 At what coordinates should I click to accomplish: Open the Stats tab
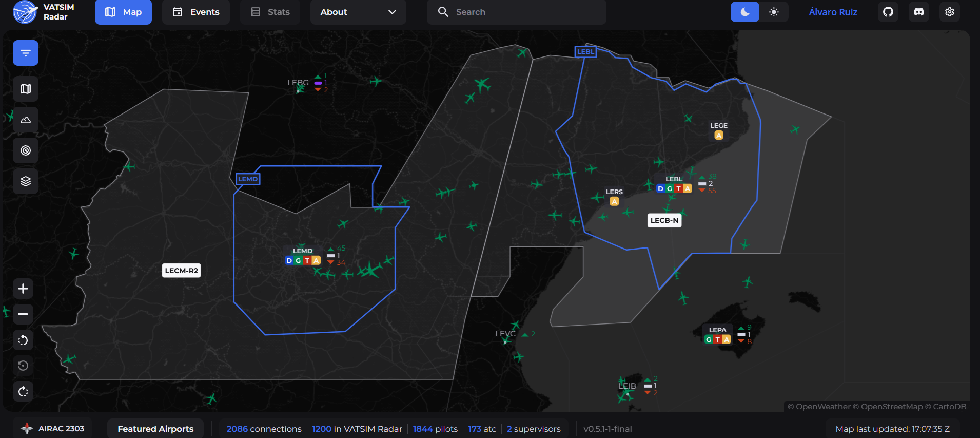[270, 12]
